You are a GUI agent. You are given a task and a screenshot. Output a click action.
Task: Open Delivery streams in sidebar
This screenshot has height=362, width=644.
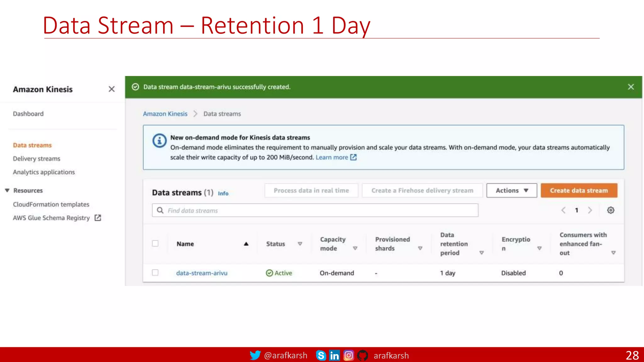36,159
